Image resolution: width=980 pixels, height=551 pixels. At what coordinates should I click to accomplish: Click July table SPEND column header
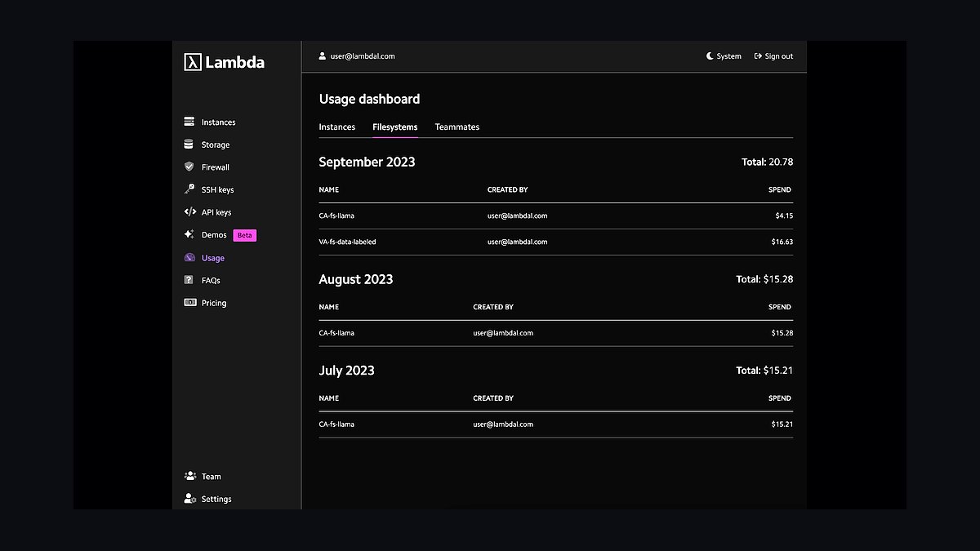click(x=780, y=398)
